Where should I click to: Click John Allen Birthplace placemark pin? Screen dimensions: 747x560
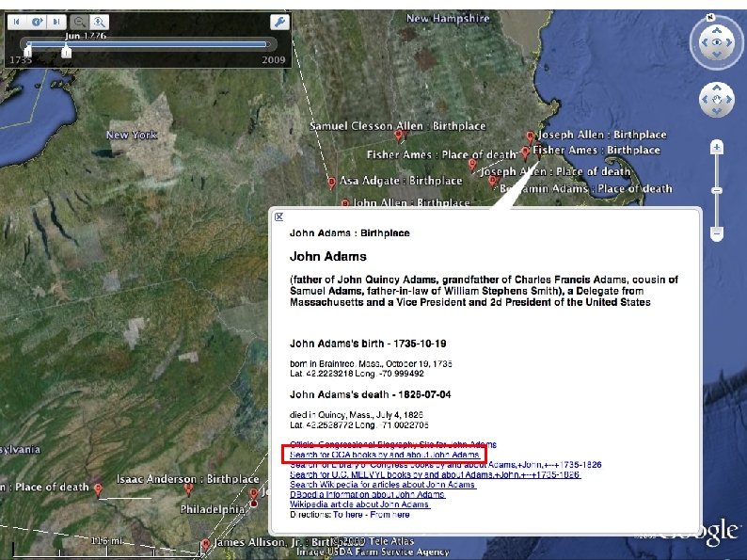[345, 204]
